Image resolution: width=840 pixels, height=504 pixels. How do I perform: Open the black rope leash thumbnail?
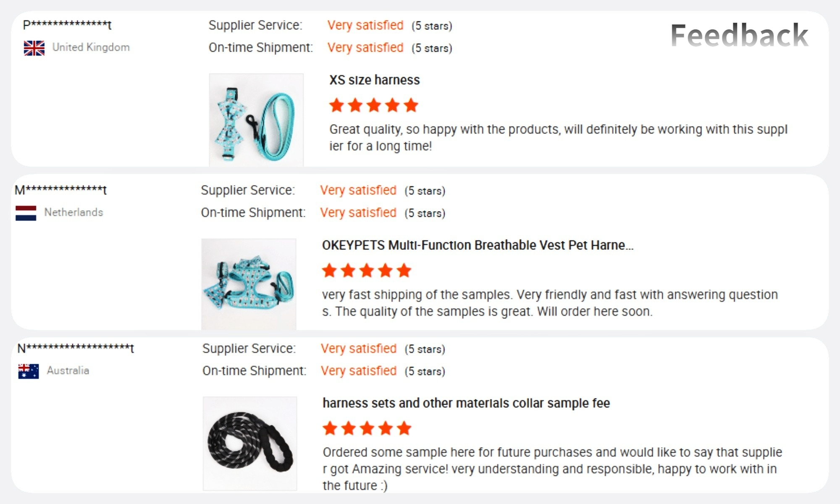[250, 443]
